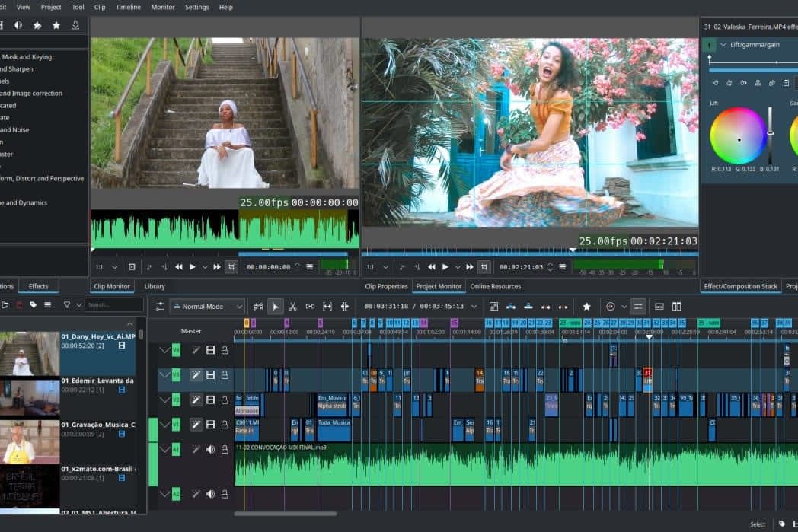Play the Project Monitor video
The height and width of the screenshot is (532, 798).
444,267
